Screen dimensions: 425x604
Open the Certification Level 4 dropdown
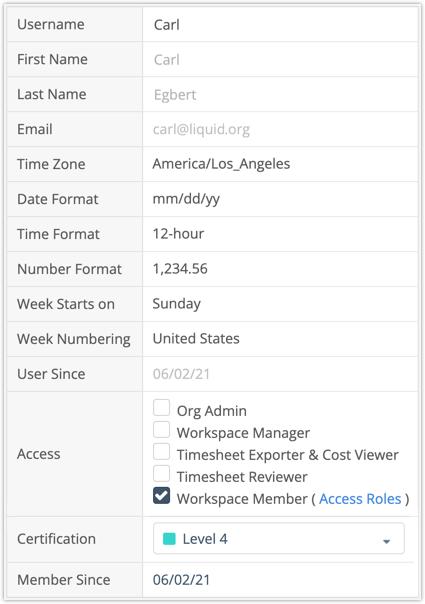[x=279, y=539]
